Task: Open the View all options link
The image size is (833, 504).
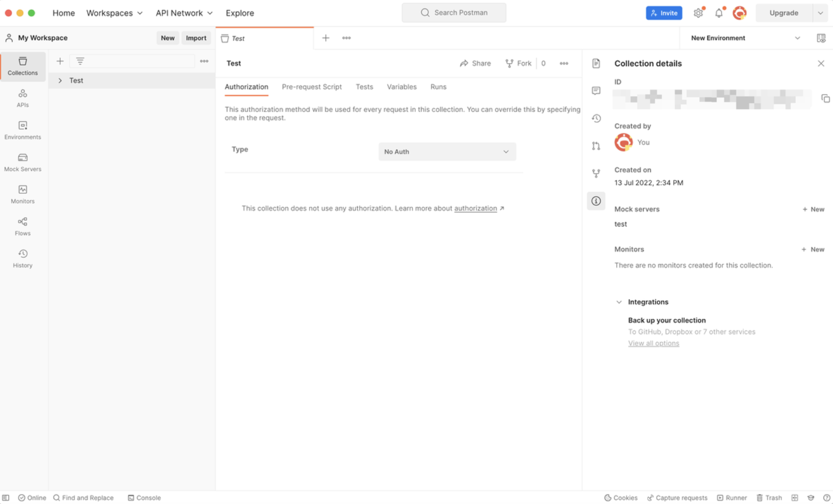Action: click(x=654, y=343)
